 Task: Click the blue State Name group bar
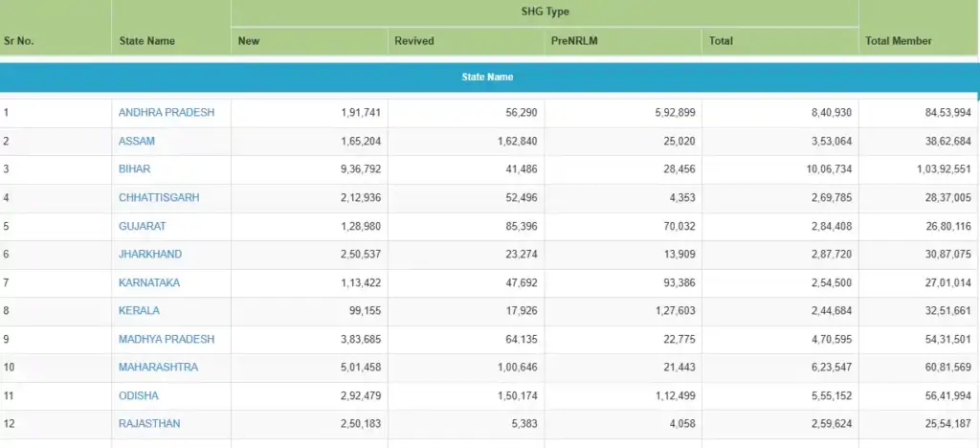488,77
